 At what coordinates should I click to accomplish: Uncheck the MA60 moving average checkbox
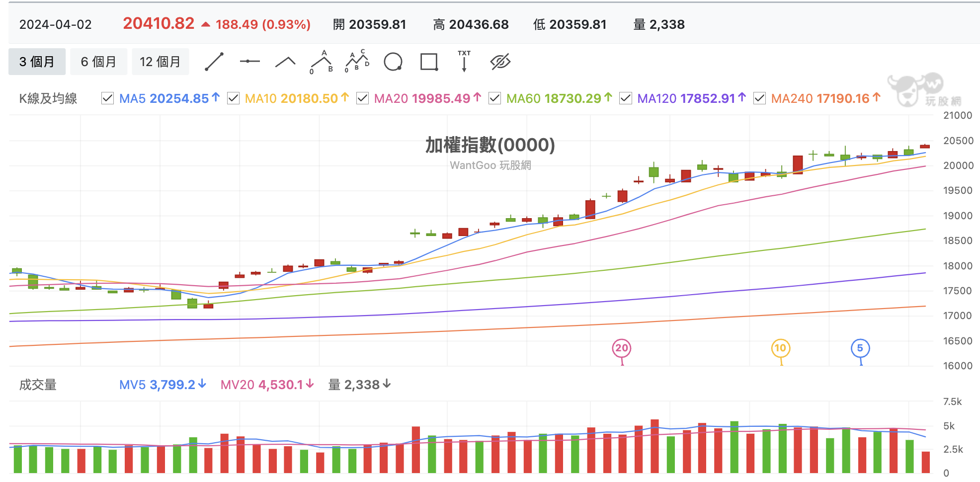(494, 98)
